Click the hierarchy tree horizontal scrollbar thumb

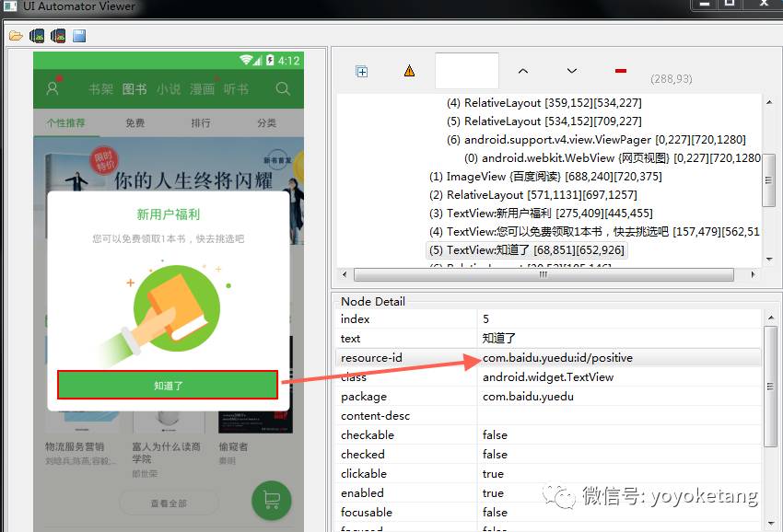tap(543, 274)
